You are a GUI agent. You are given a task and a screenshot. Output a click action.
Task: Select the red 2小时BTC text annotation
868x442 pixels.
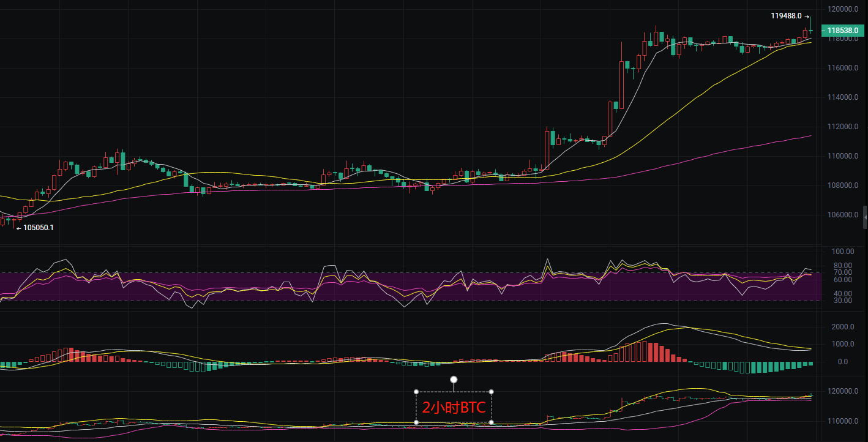454,408
